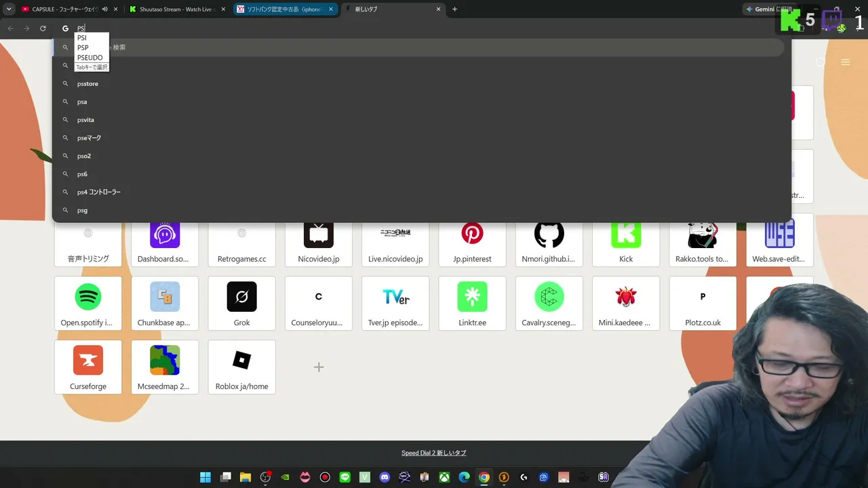Mute the CAPSULE tab audio
868x488 pixels.
pyautogui.click(x=104, y=9)
